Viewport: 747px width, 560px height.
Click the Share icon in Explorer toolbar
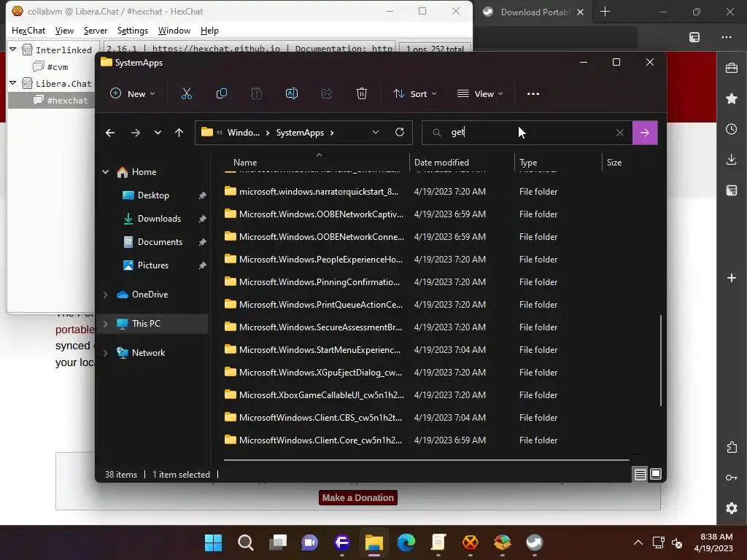tap(327, 94)
